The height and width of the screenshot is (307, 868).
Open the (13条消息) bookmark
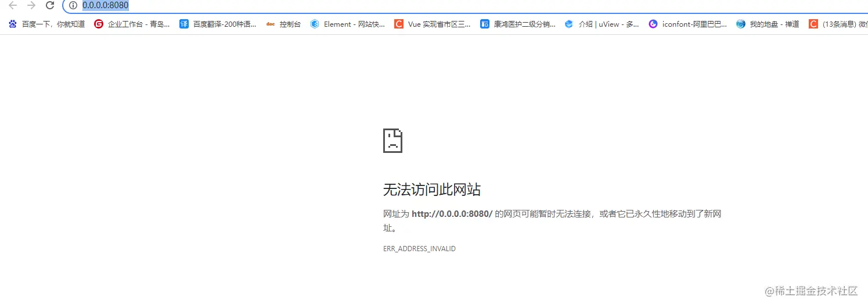[838, 24]
